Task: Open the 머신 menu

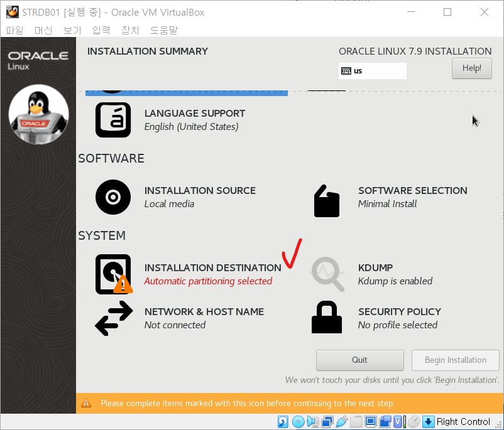Action: tap(43, 30)
